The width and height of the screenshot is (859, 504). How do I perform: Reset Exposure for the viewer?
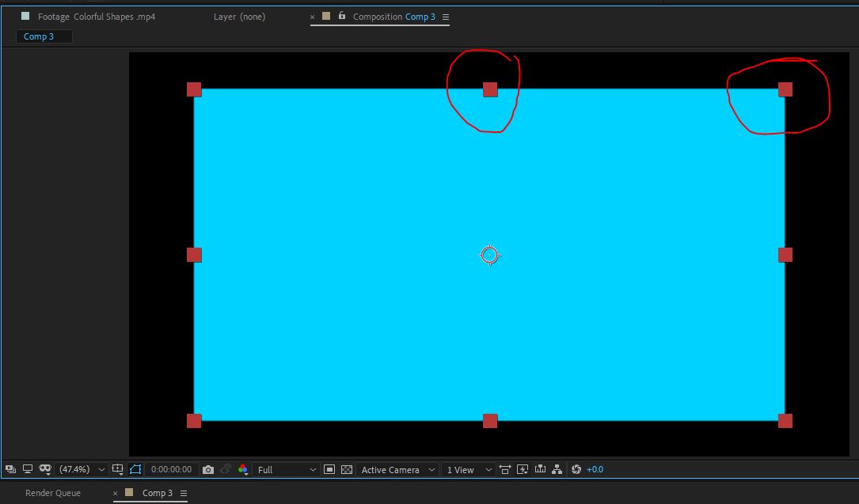click(576, 469)
